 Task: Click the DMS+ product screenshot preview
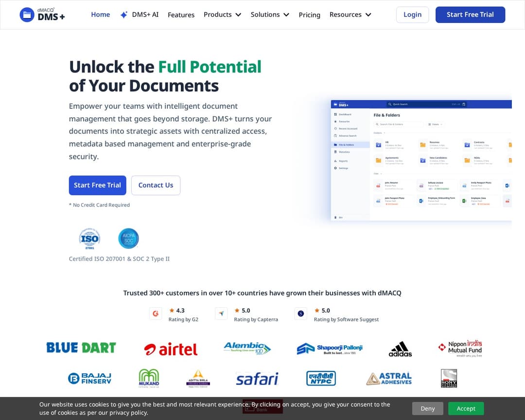(421, 160)
